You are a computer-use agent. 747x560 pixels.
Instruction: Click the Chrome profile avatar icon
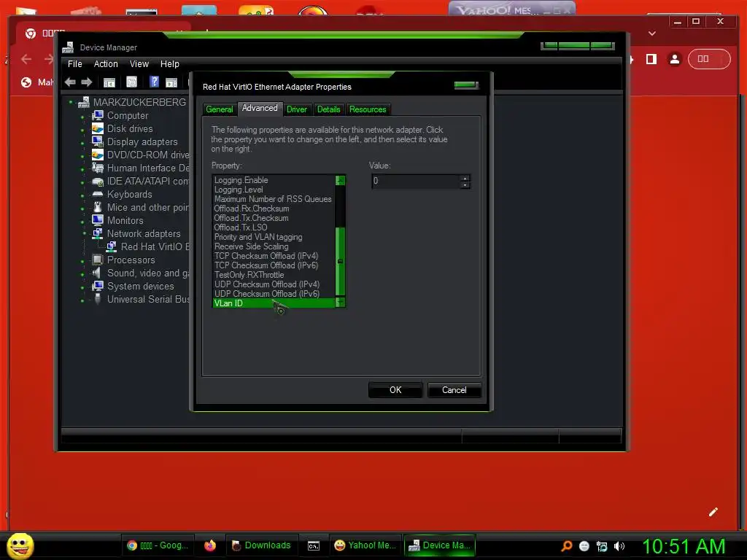(x=675, y=59)
